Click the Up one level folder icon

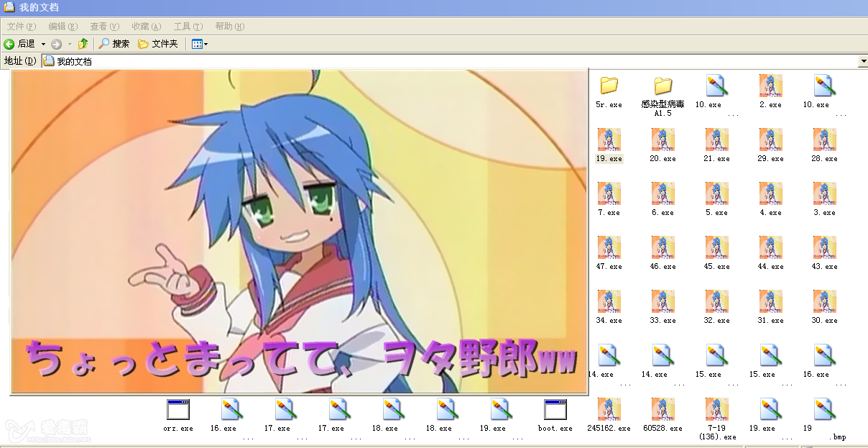83,44
